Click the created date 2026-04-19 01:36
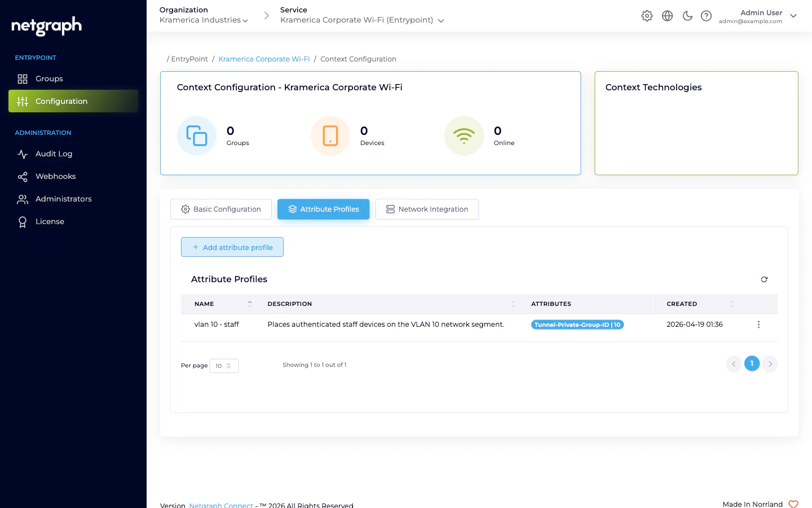Image resolution: width=812 pixels, height=508 pixels. (x=695, y=325)
